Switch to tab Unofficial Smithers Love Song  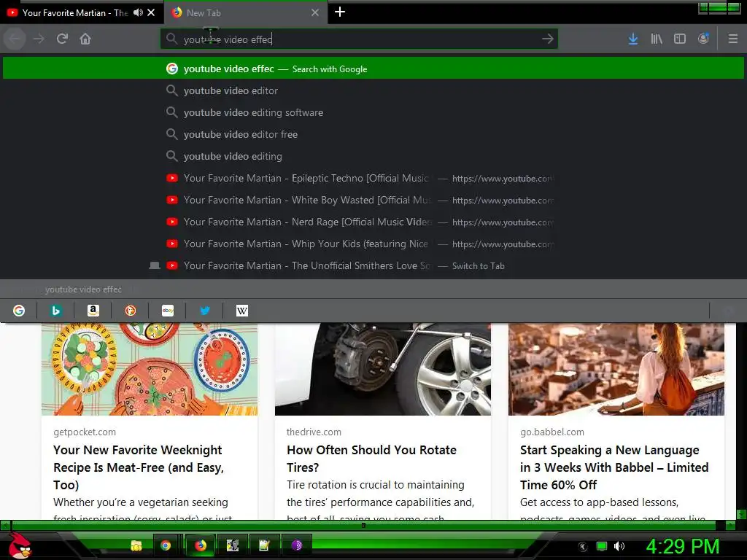[x=373, y=265]
